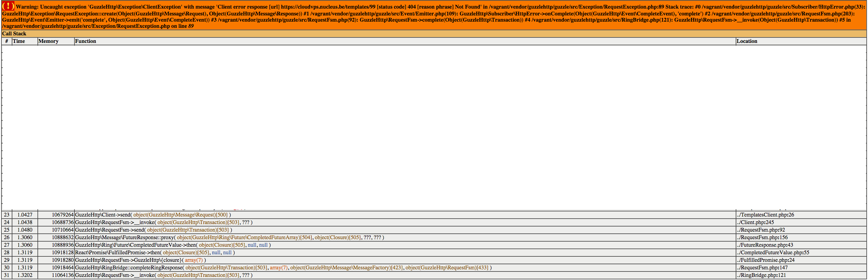Screen dimensions: 868x280
Task: Click location ../RequestFsm.php:92
Action: click(761, 230)
